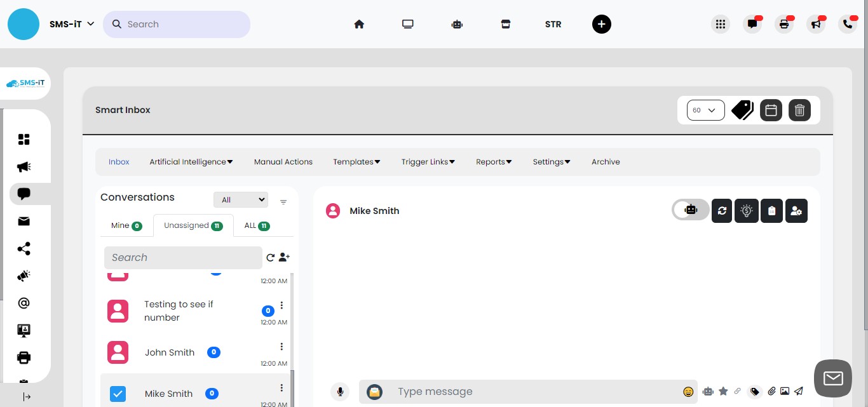868x407 pixels.
Task: Open the SMS-iT account dropdown
Action: (72, 24)
